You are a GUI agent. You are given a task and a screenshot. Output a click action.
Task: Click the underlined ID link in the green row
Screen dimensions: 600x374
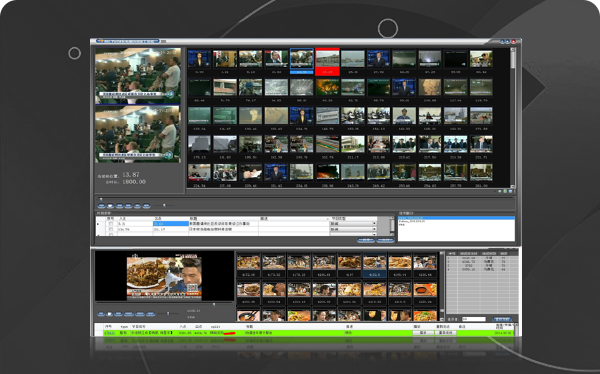coord(109,333)
